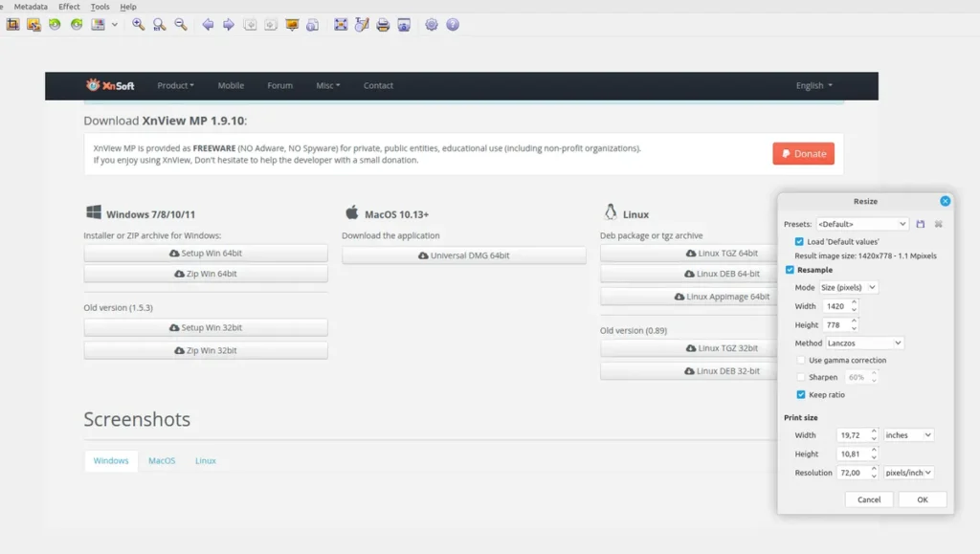Click the previous page toolbar icon

coord(250,24)
